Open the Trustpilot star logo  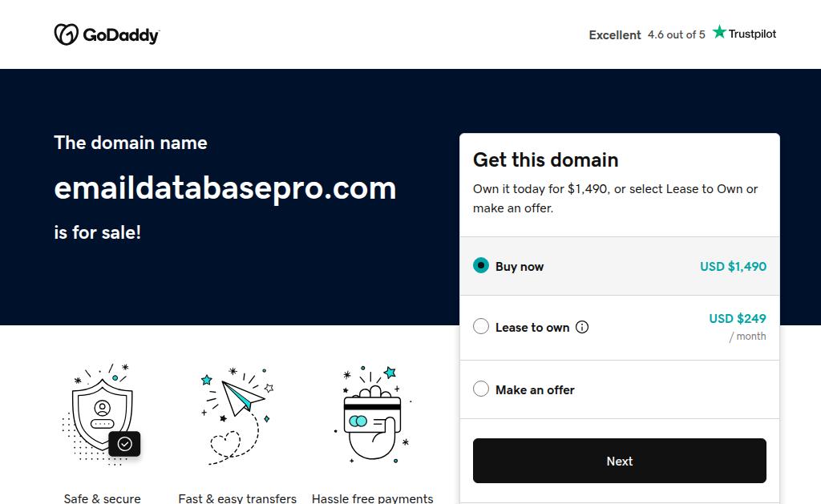click(744, 34)
